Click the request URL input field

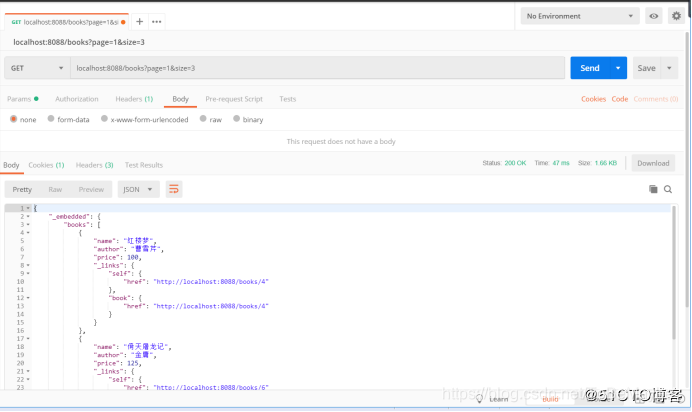point(317,68)
